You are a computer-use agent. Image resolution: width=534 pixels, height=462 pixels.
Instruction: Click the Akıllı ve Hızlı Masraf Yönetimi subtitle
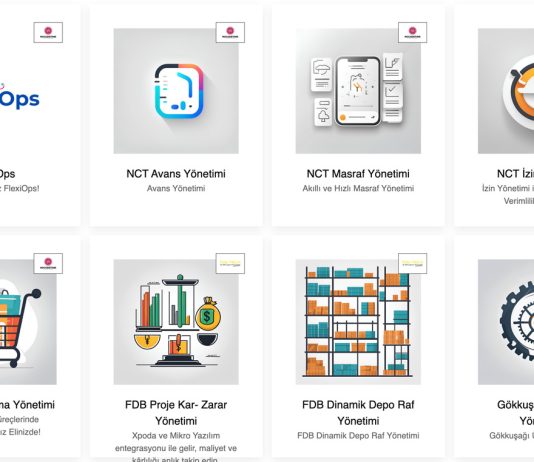(x=358, y=188)
